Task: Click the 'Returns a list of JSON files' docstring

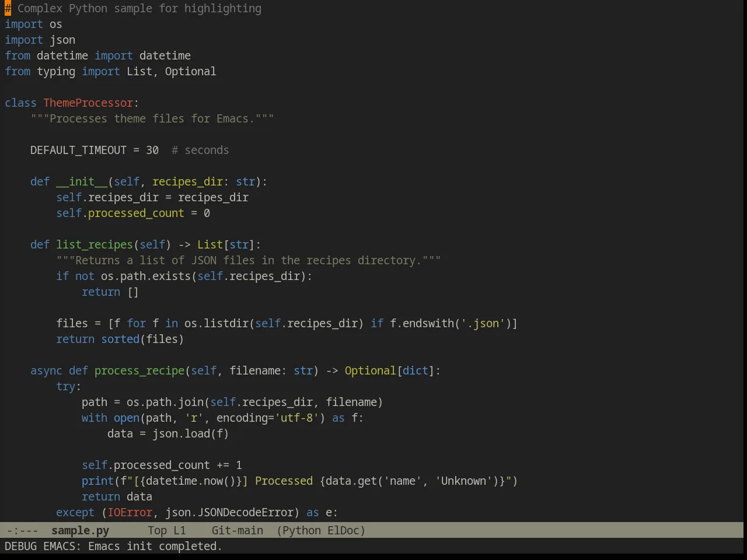Action: 249,260
